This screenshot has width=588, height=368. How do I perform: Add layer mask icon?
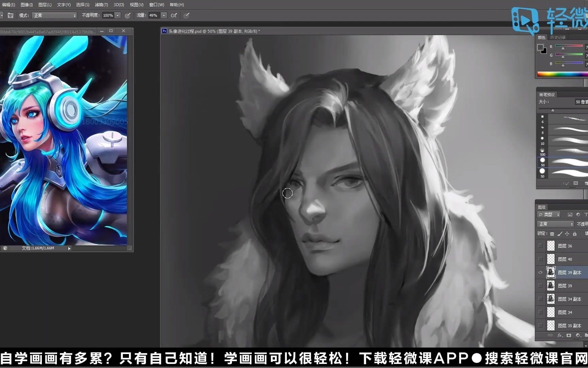pos(569,335)
